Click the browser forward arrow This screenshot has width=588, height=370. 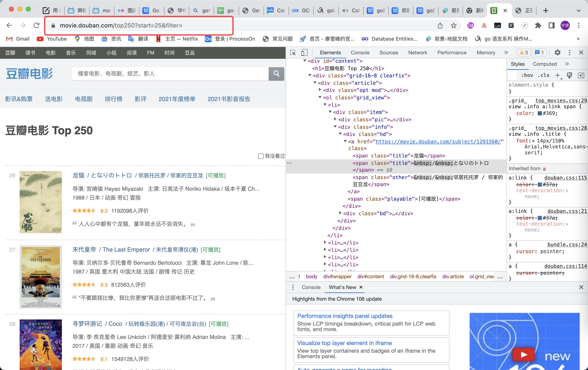(23, 25)
